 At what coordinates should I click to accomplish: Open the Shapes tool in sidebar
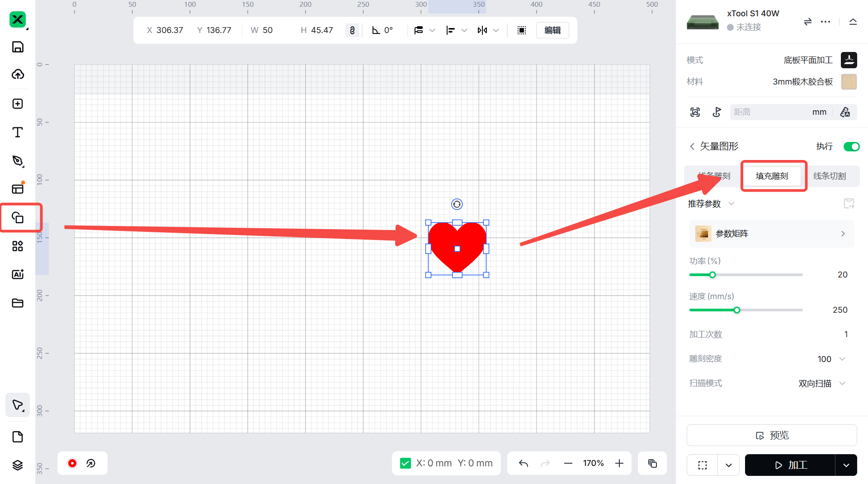click(18, 217)
